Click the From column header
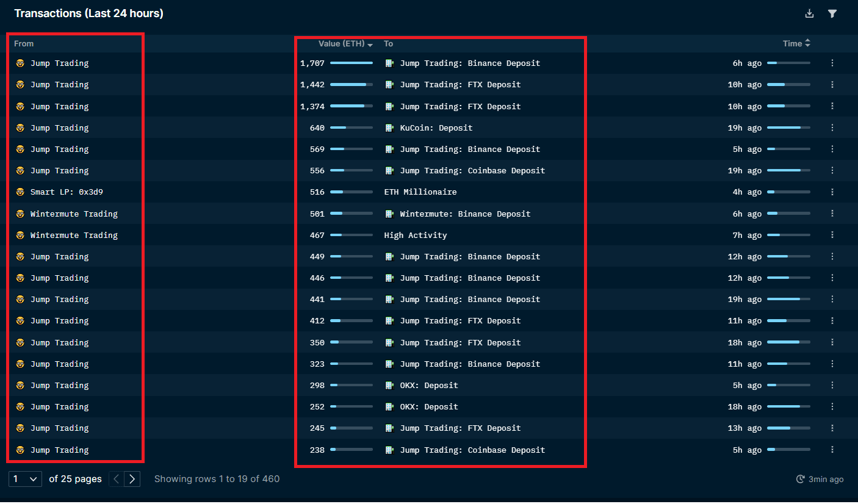858x504 pixels. point(24,43)
